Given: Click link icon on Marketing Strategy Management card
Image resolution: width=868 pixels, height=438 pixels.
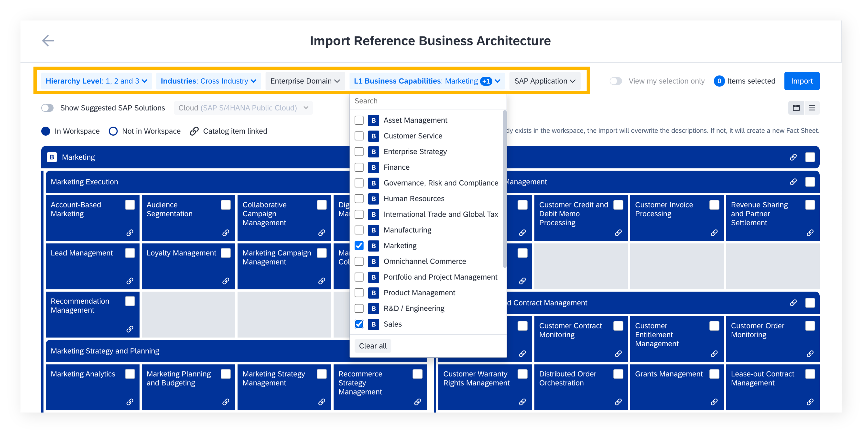Looking at the screenshot, I should point(322,402).
